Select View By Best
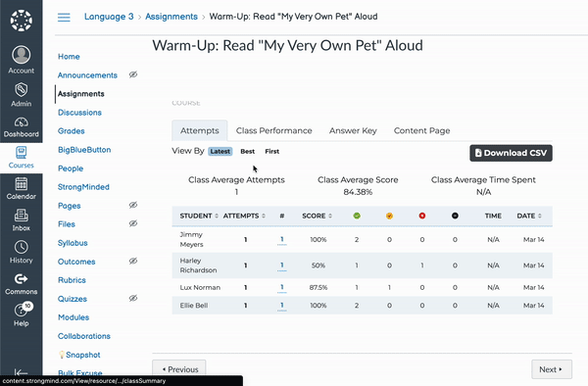The width and height of the screenshot is (588, 386). click(x=248, y=152)
